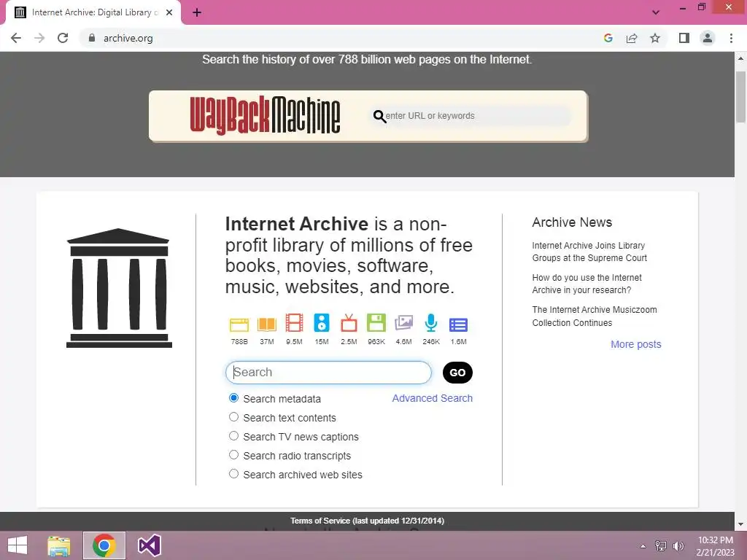
Task: Click the page vertical scrollbar thumb
Action: [741, 97]
